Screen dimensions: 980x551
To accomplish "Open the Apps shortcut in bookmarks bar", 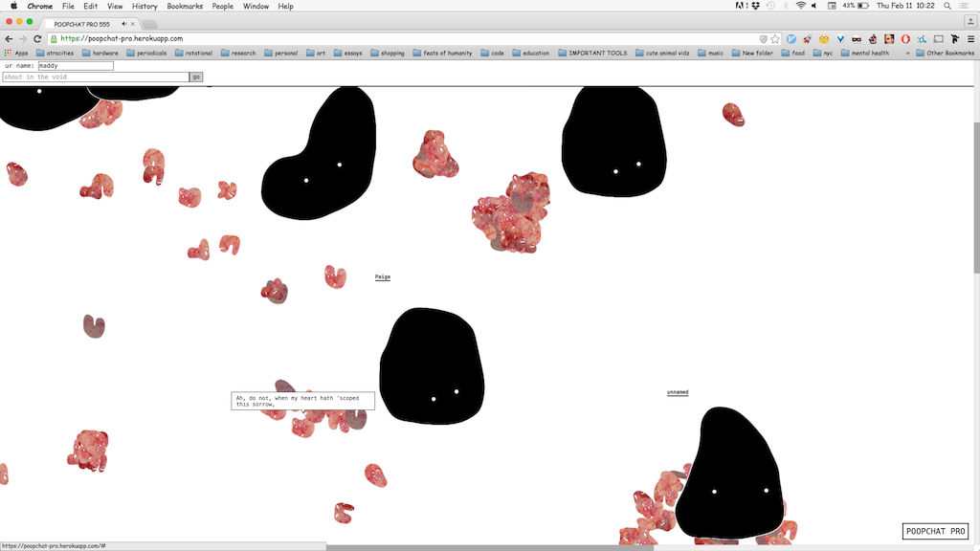I will 16,54.
